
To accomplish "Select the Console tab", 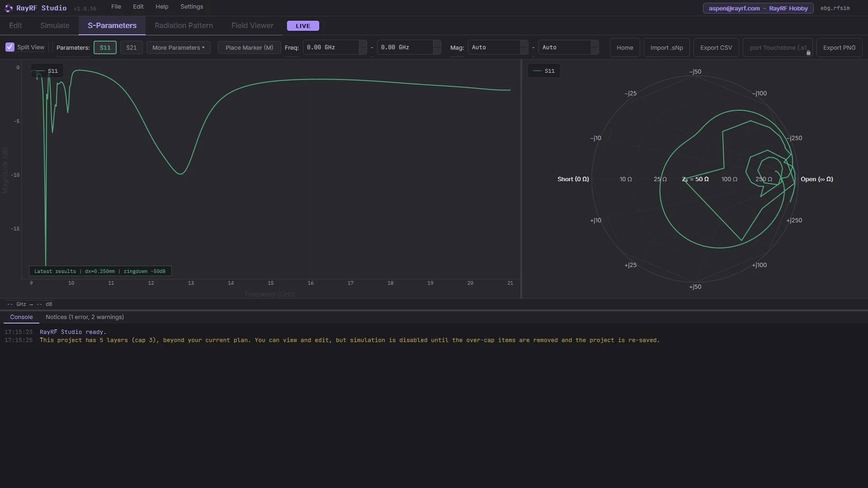I will coord(21,317).
